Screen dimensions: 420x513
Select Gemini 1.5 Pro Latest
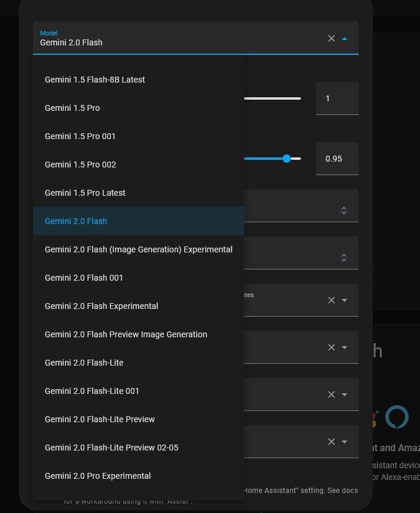point(85,193)
